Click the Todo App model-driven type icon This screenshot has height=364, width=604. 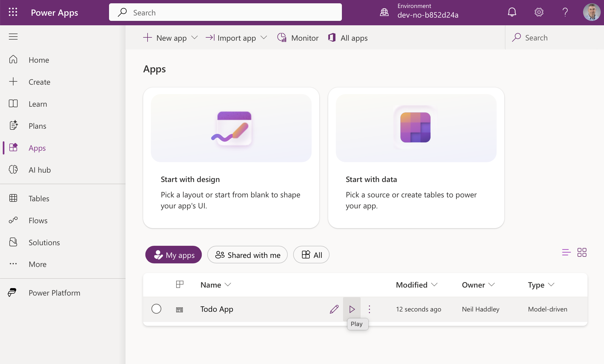(179, 310)
